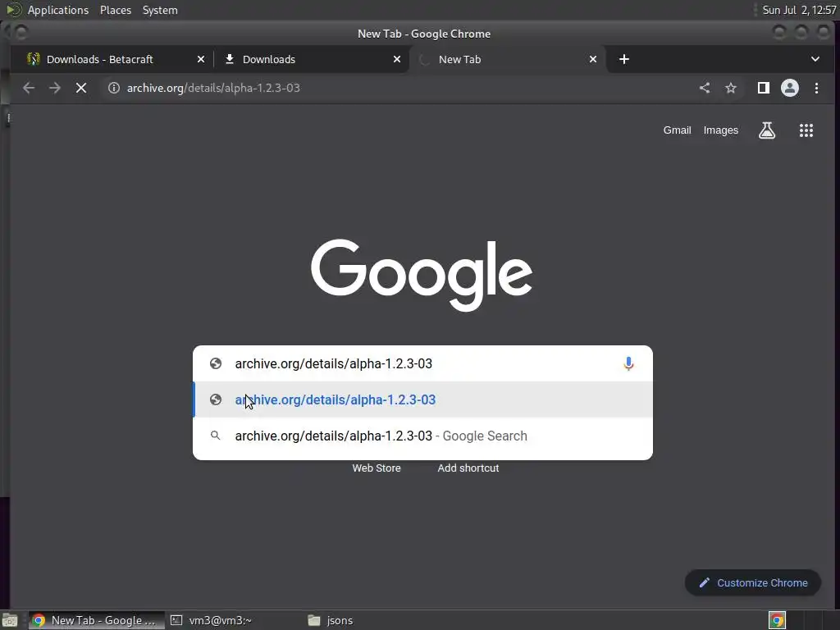Click the clock showing Sun Jul 2, 12:57
The height and width of the screenshot is (630, 840).
pos(799,10)
